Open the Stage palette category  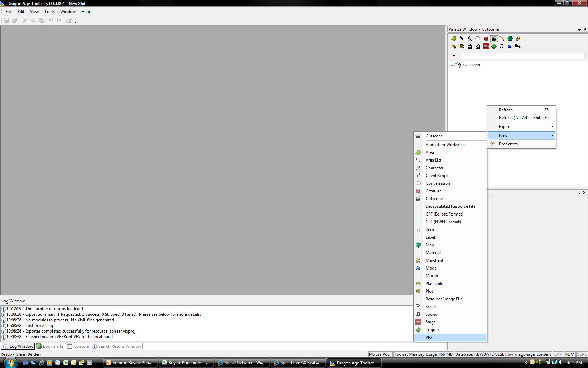(486, 47)
